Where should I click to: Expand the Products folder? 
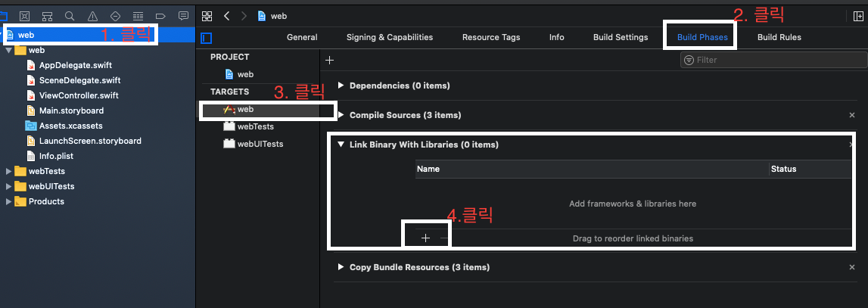8,201
